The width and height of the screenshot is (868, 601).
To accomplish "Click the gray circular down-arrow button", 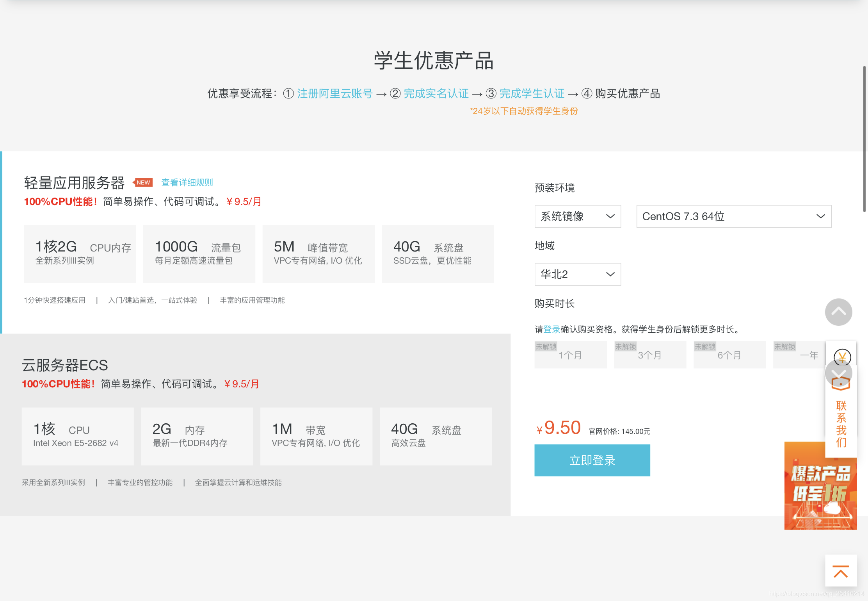I will (x=838, y=373).
